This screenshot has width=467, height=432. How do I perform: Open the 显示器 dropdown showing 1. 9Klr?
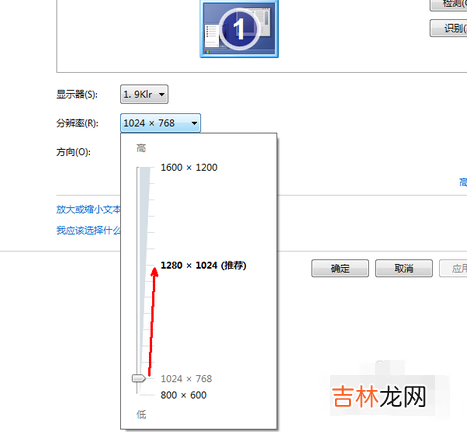click(144, 94)
